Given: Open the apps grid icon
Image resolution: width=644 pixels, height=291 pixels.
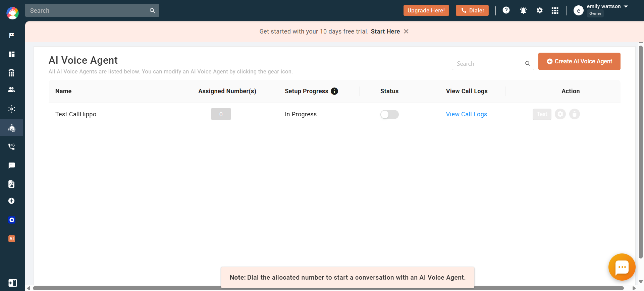Looking at the screenshot, I should coord(555,11).
